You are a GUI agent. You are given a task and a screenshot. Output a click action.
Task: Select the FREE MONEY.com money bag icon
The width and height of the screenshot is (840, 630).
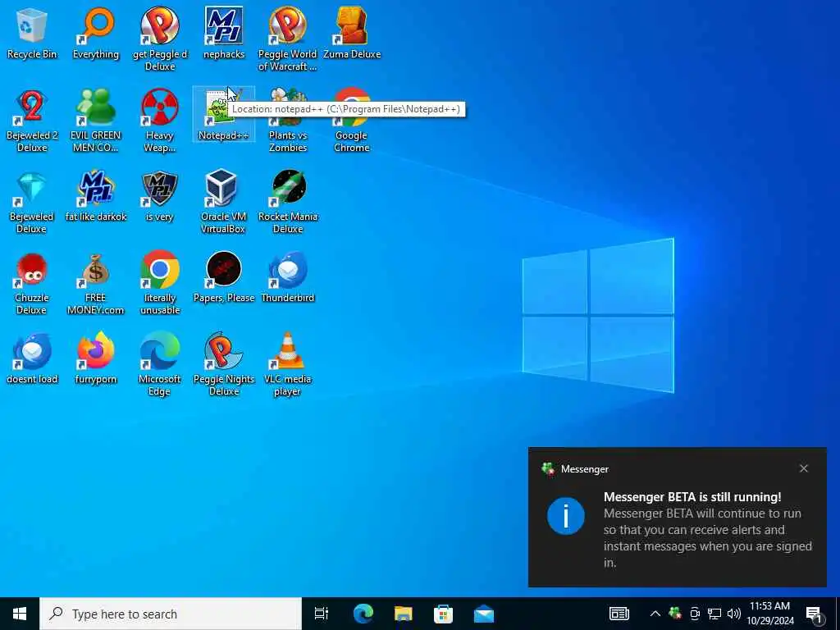click(x=96, y=283)
